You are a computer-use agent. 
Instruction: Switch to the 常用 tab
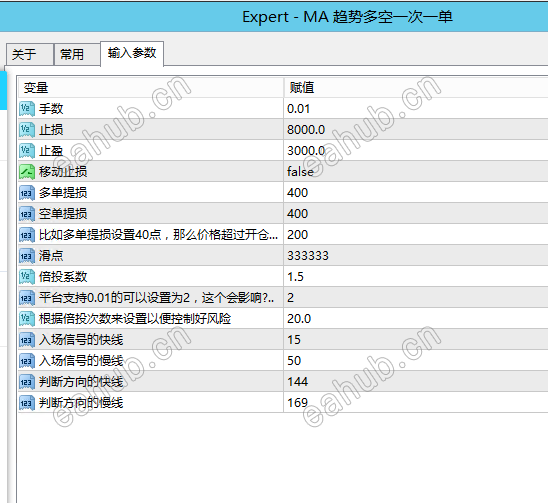point(77,54)
